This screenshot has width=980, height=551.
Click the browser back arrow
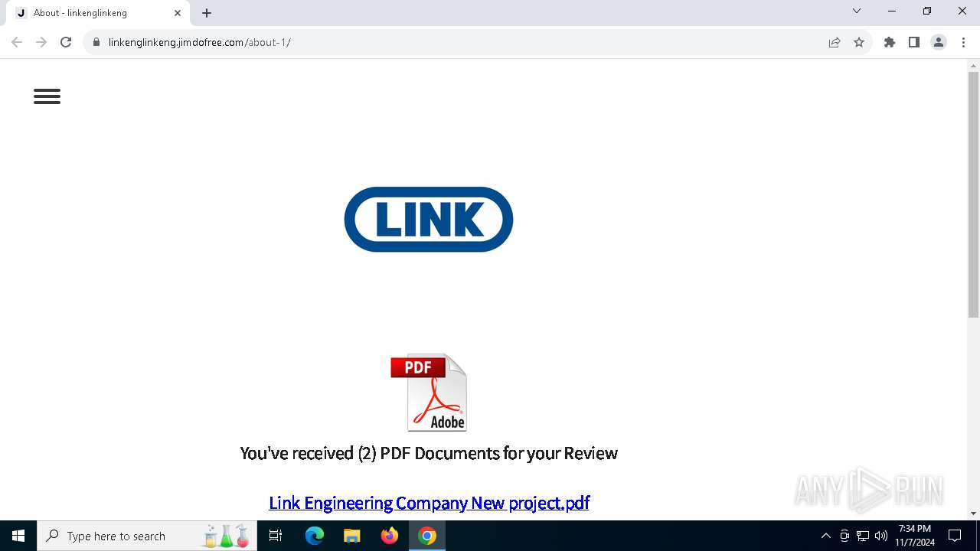(17, 42)
